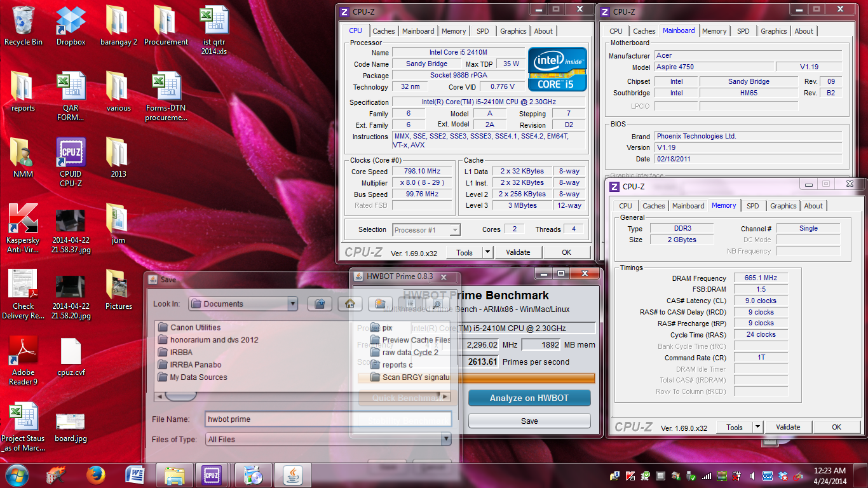Click Validate in CPU window
868x488 pixels.
518,252
